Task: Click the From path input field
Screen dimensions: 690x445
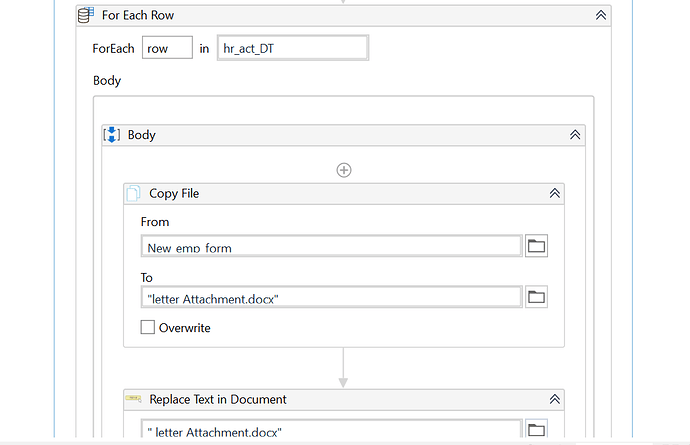Action: coord(332,246)
